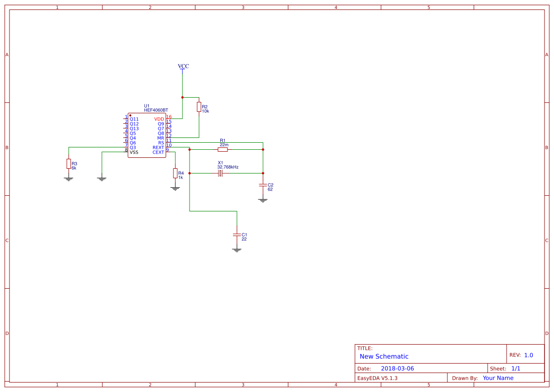Select the ground symbol below C1
Viewport: 554px width, 392px height.
[237, 250]
